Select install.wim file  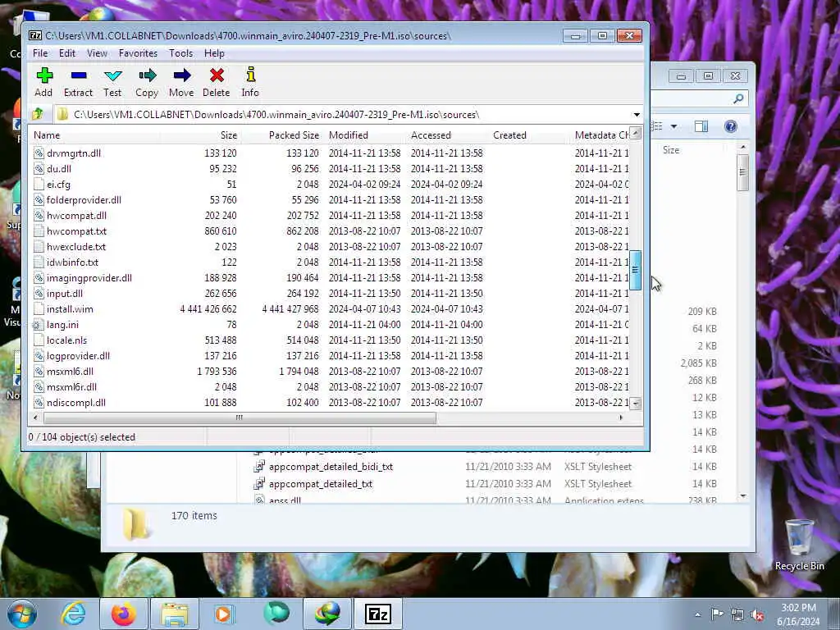pos(70,309)
